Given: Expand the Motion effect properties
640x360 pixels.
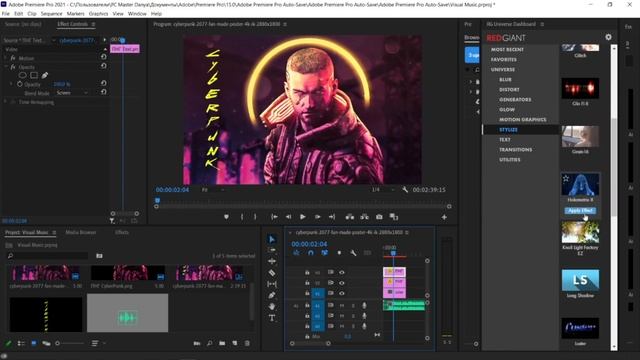Looking at the screenshot, I should tap(6, 58).
